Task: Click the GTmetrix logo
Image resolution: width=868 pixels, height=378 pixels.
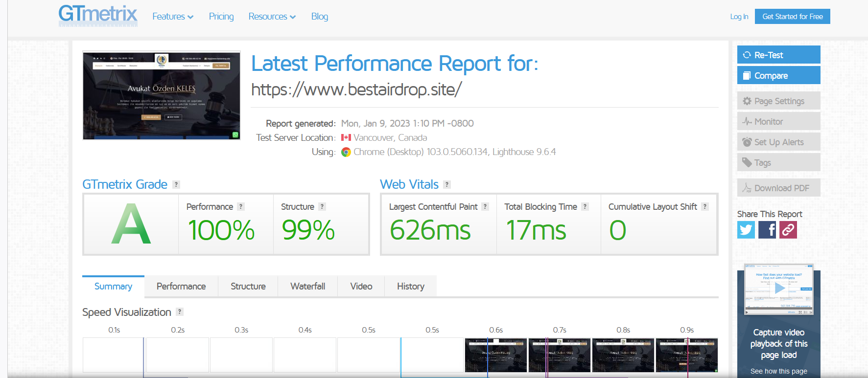Action: [98, 15]
